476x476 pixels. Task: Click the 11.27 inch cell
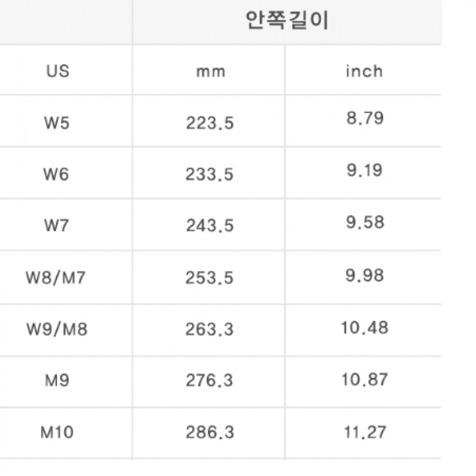pos(365,433)
